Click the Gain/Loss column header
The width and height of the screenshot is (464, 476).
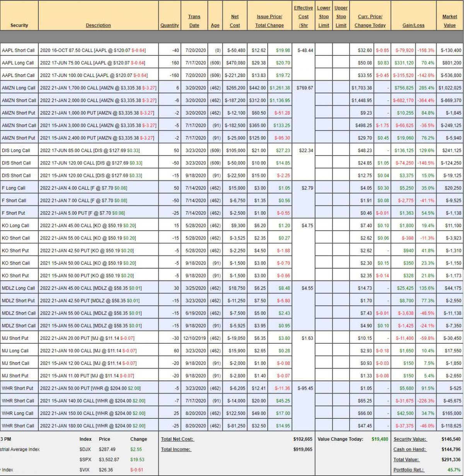tap(413, 26)
